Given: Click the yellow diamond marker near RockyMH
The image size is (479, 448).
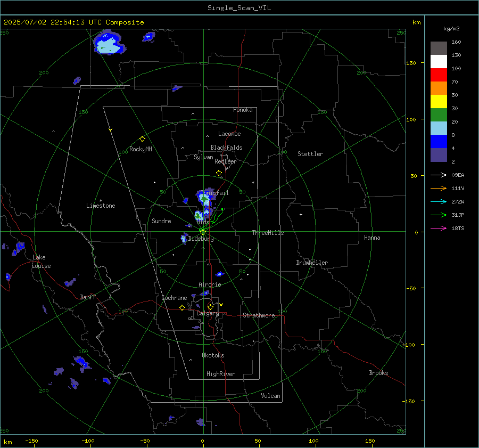Looking at the screenshot, I should click(x=142, y=139).
